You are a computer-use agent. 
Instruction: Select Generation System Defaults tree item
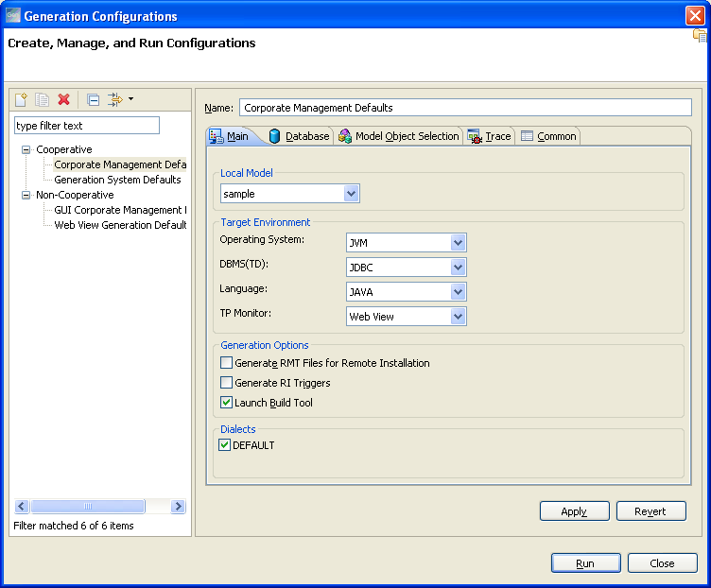[117, 180]
